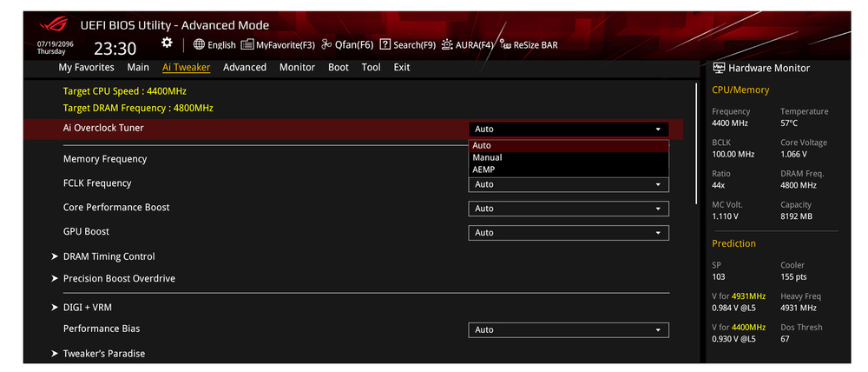The width and height of the screenshot is (868, 372).
Task: Click the vertical scrollbar of settings list
Action: click(696, 143)
